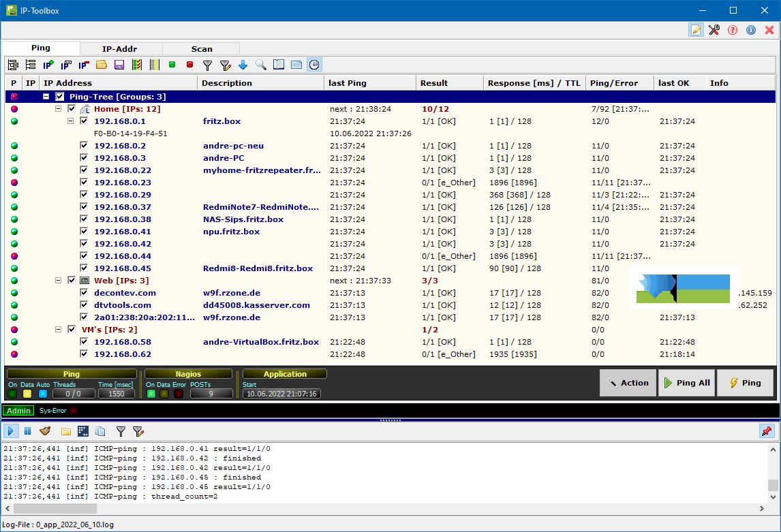The width and height of the screenshot is (781, 532).
Task: Collapse the 192.168.0.1 entry details
Action: coord(71,121)
